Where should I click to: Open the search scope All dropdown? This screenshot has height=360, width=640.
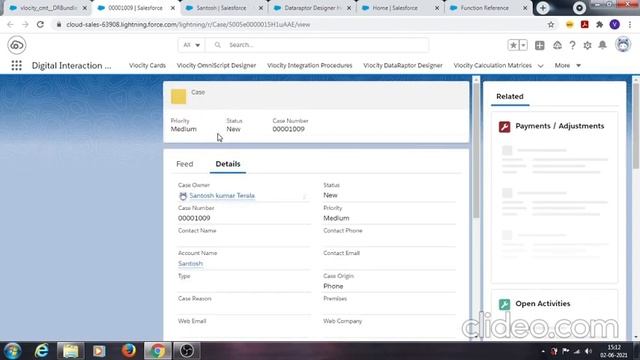tap(191, 45)
